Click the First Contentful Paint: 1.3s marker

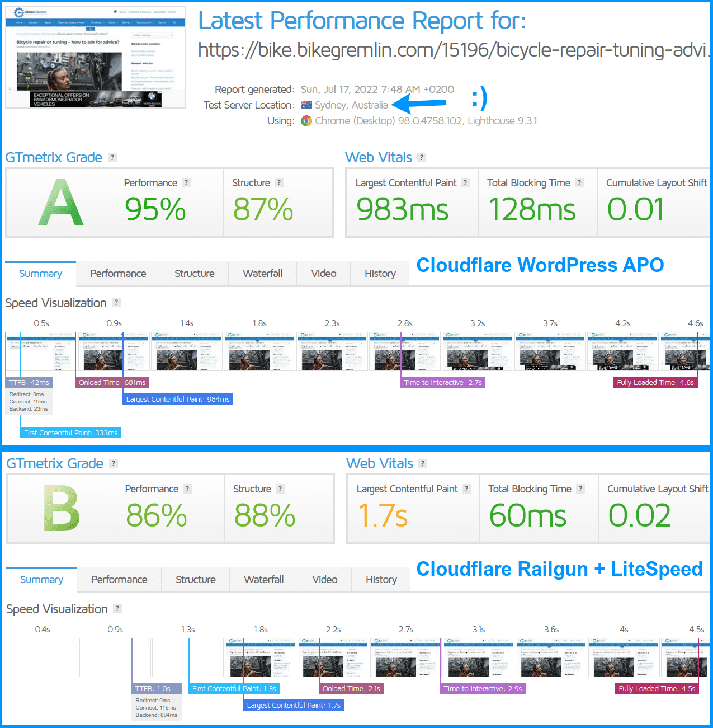[234, 689]
